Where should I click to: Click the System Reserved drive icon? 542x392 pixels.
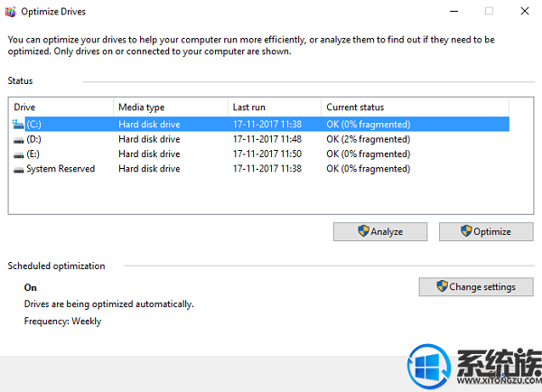pos(18,170)
